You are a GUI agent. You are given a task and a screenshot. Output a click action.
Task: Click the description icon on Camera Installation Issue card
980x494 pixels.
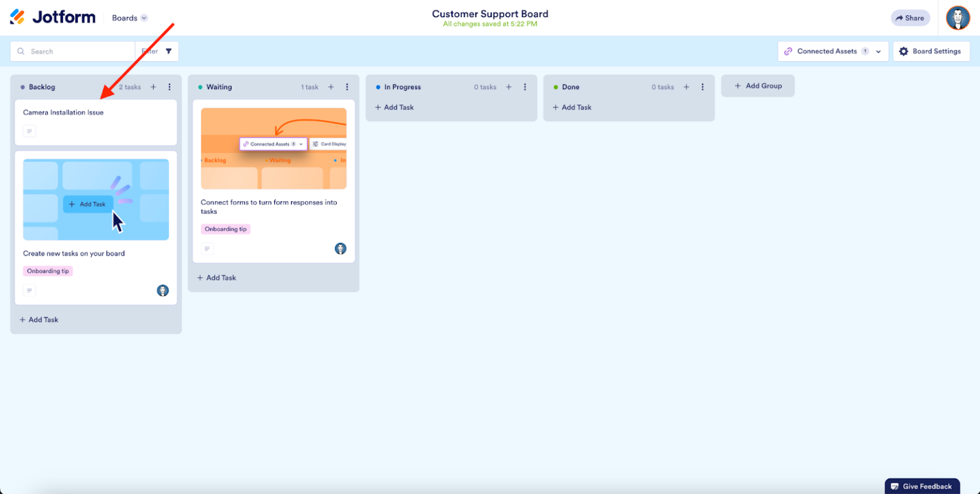tap(29, 131)
